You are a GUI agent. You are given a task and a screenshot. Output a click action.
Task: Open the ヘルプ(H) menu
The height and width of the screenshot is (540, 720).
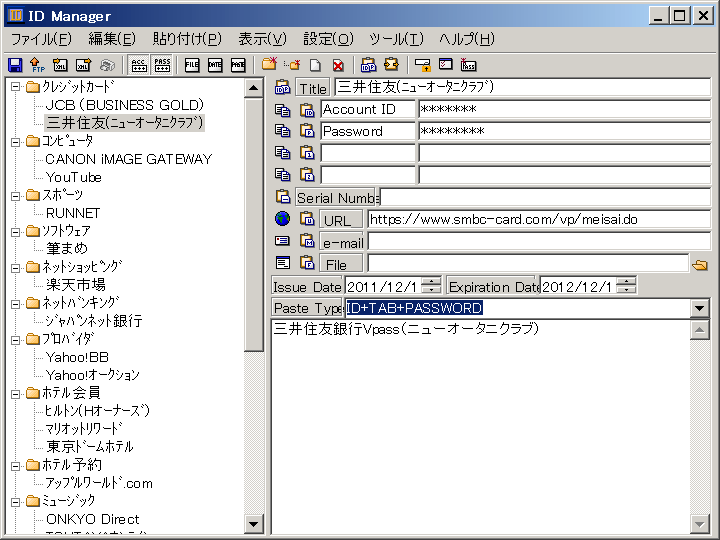tap(467, 39)
